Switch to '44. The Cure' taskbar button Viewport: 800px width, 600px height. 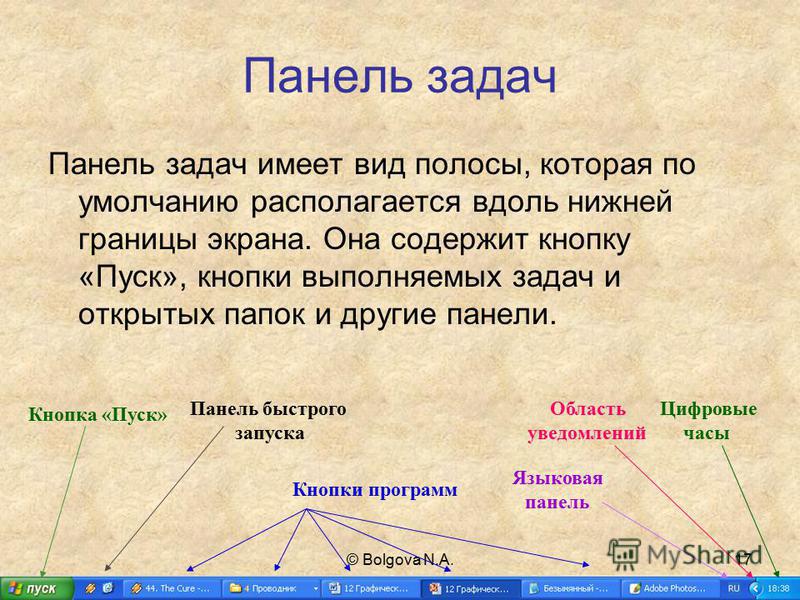pos(172,589)
